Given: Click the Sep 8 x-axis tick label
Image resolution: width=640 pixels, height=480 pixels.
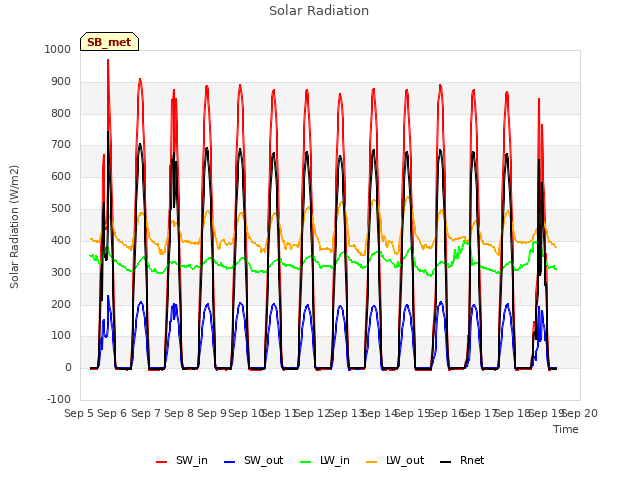Looking at the screenshot, I should tap(179, 413).
